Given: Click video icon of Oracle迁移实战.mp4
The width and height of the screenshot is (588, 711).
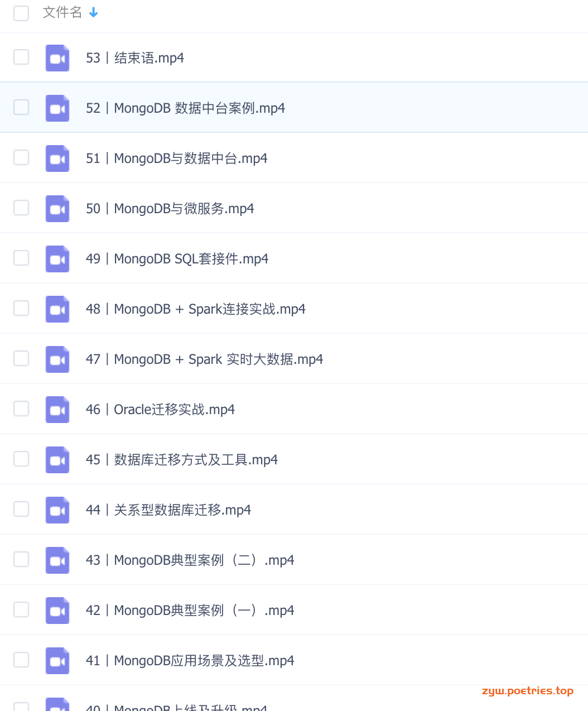Looking at the screenshot, I should (x=57, y=410).
